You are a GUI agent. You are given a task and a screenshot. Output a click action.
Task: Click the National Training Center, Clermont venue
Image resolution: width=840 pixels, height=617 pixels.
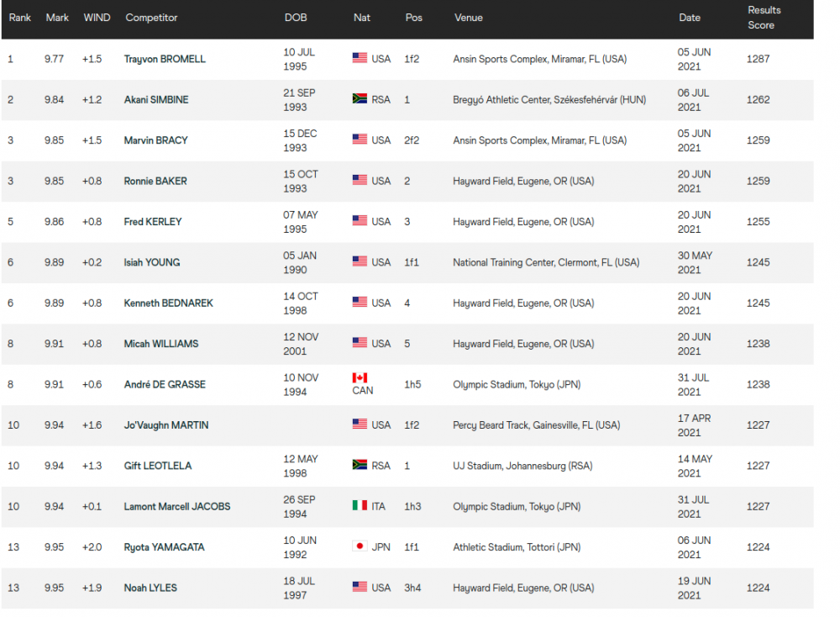(546, 262)
